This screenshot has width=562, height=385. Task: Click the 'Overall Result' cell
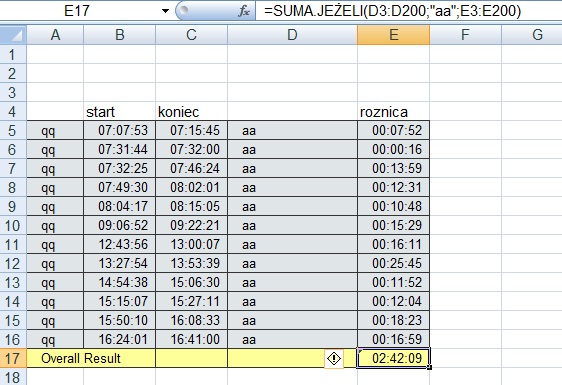coord(91,358)
